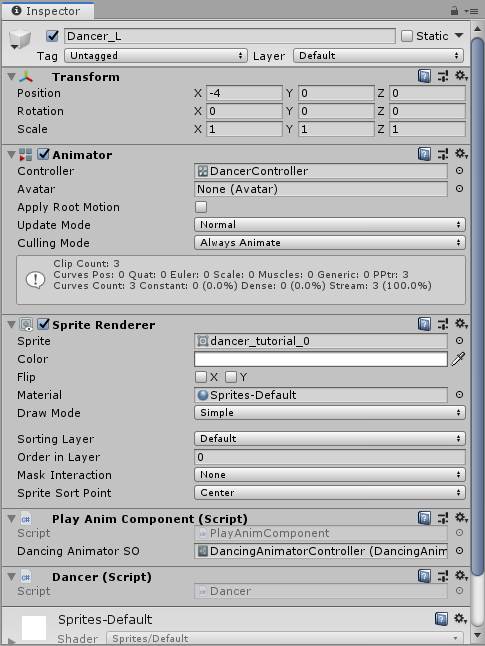Click Sprite Renderer preset selector icon
Screen dimensions: 485x646
point(443,324)
